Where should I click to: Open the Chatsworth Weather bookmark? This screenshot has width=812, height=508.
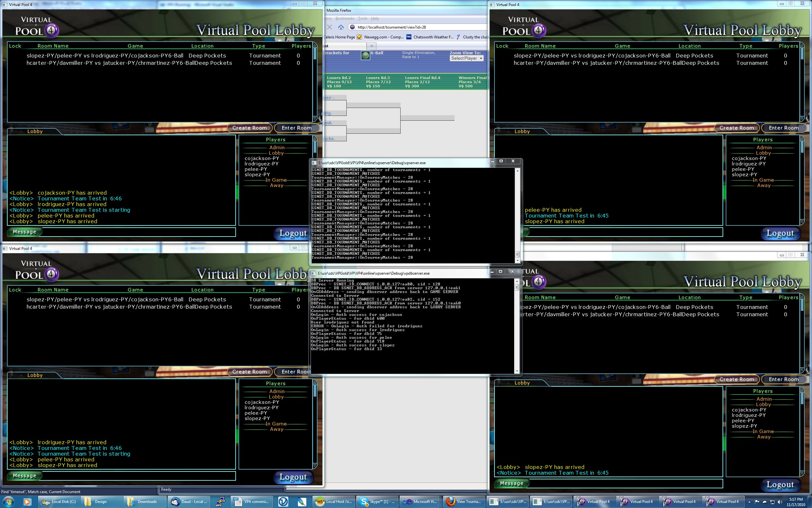pos(430,37)
